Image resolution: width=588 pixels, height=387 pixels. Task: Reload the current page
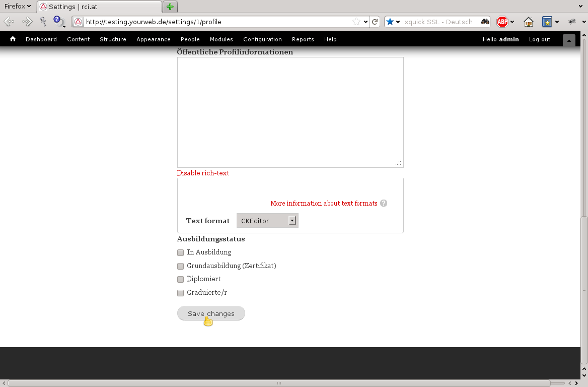tap(375, 22)
